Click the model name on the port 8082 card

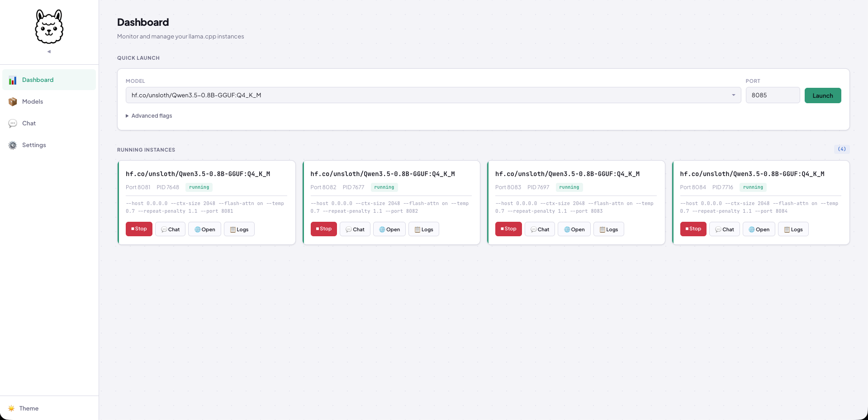[x=383, y=174]
